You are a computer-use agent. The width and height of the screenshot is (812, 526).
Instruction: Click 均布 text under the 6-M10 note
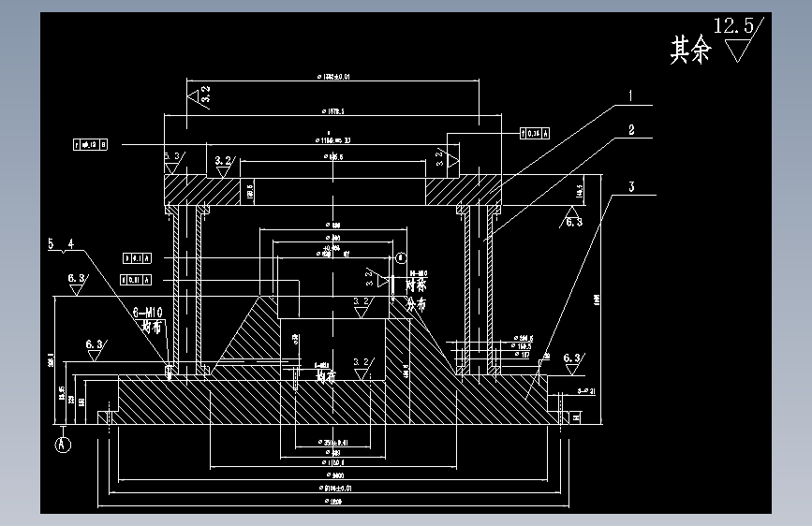(152, 327)
